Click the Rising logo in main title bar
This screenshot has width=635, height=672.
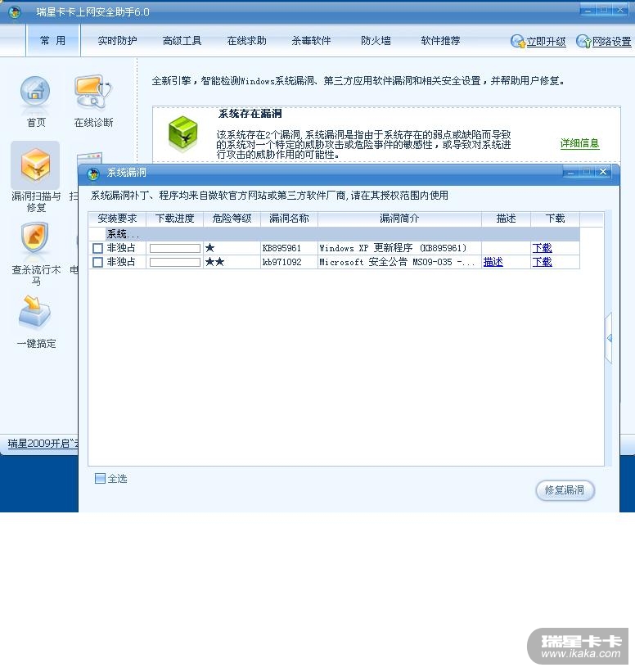[x=14, y=11]
